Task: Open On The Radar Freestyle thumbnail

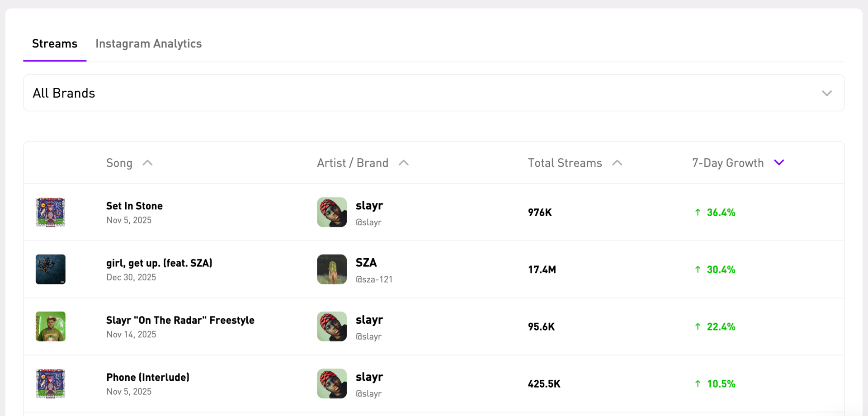Action: pyautogui.click(x=51, y=326)
